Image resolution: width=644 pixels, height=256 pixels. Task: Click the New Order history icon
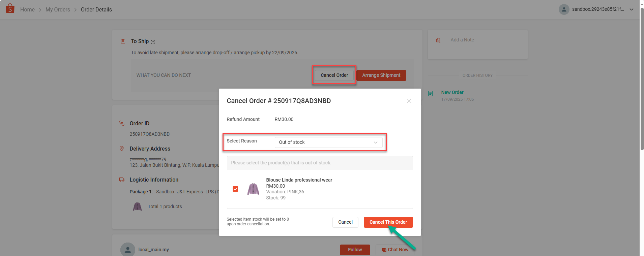pos(431,94)
